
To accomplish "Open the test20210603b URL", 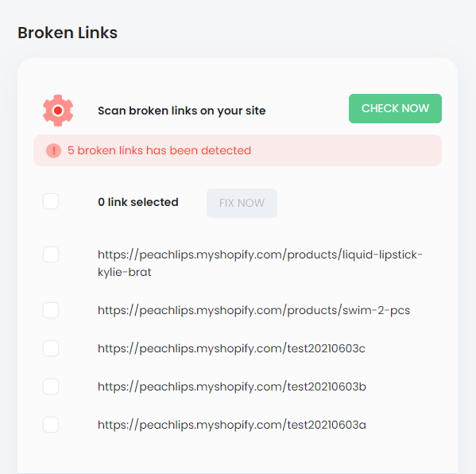I will click(231, 387).
